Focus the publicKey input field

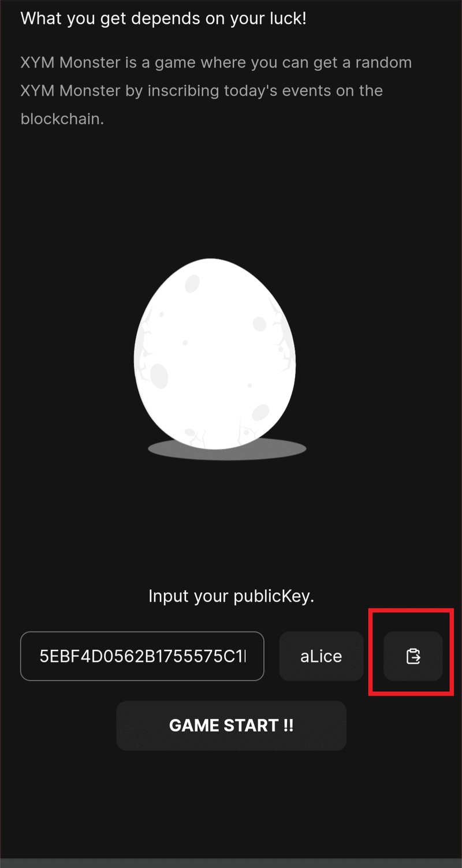[142, 656]
